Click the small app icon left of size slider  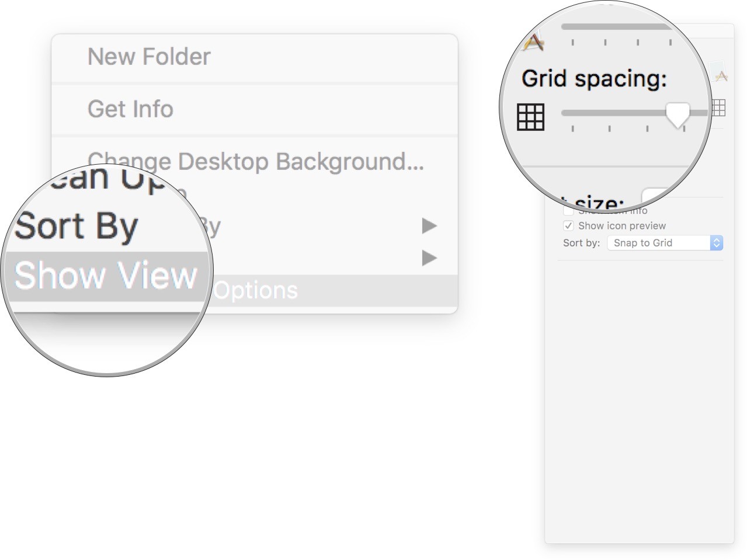(533, 42)
